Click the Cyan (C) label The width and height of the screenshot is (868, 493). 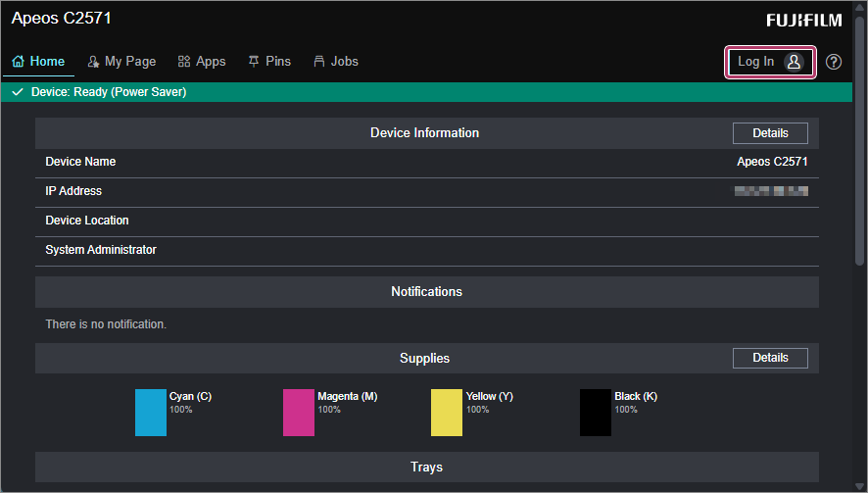tap(190, 396)
